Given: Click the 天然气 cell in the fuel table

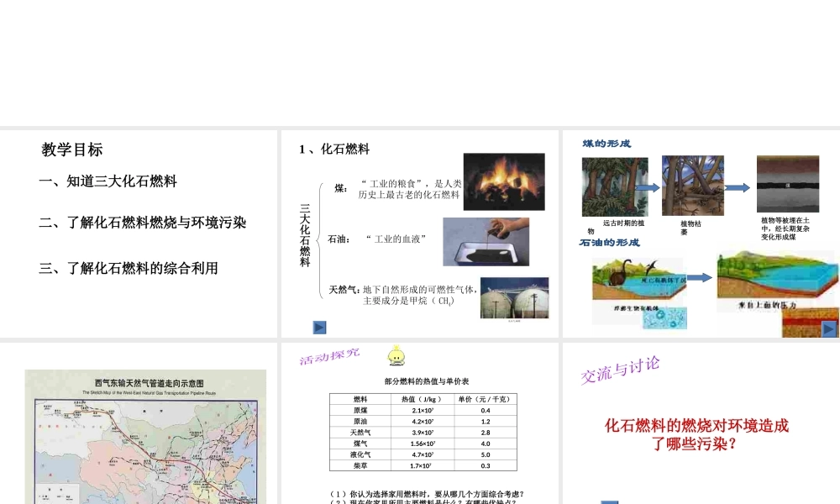Looking at the screenshot, I should 360,433.
